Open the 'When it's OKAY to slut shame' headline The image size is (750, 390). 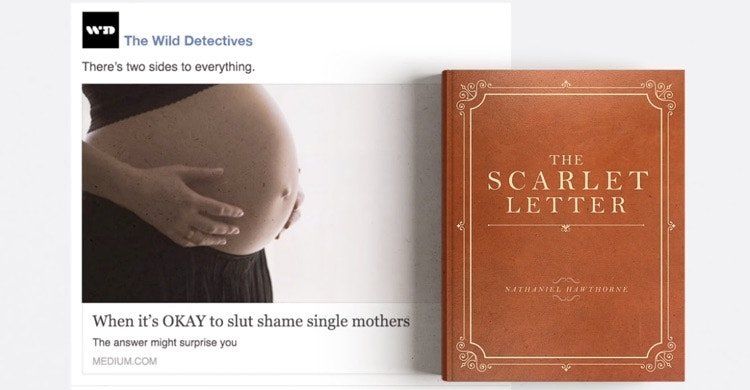click(251, 321)
